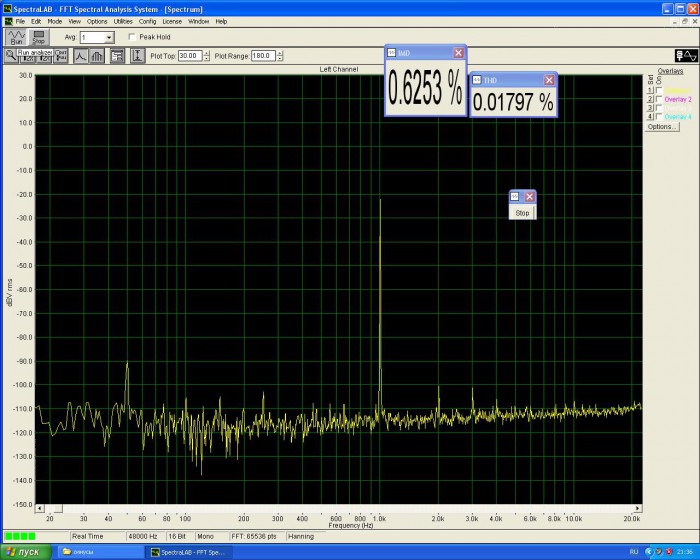This screenshot has height=560, width=700.
Task: Open the signal generator icon at top right
Action: click(686, 56)
